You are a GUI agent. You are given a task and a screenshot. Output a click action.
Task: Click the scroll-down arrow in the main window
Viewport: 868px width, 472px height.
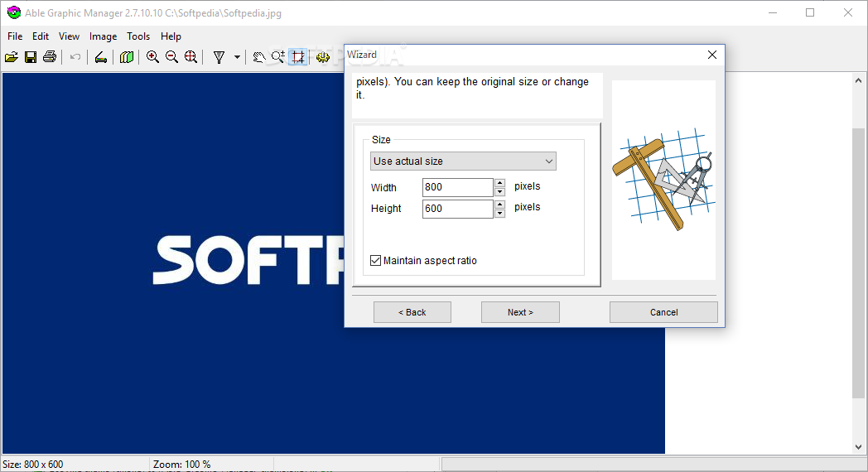point(858,447)
